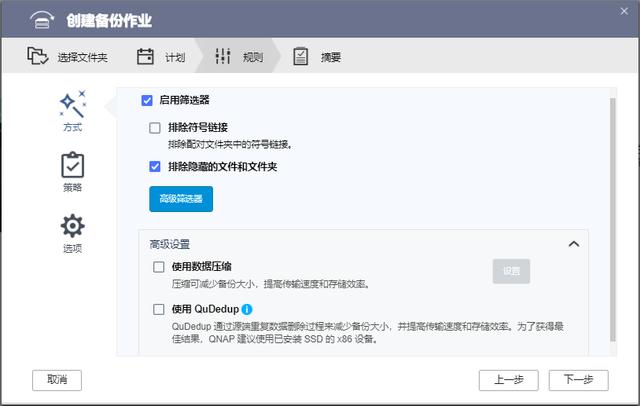Click the QuDedup blue info icon
This screenshot has width=640, height=406.
click(247, 309)
